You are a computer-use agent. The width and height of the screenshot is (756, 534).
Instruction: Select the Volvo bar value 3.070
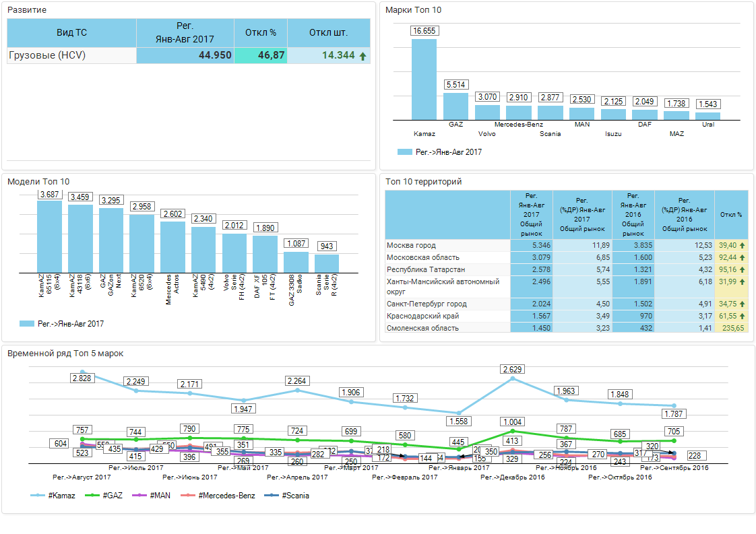(x=487, y=97)
